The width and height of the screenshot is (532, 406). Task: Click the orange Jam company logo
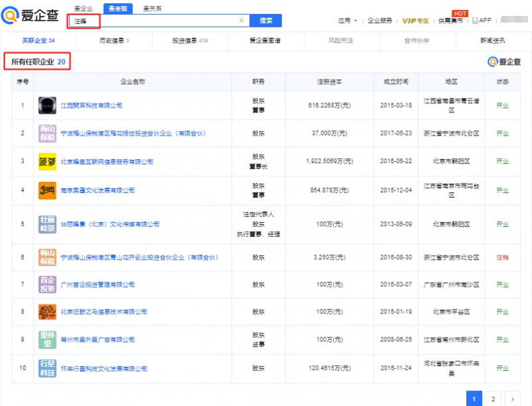(x=47, y=190)
